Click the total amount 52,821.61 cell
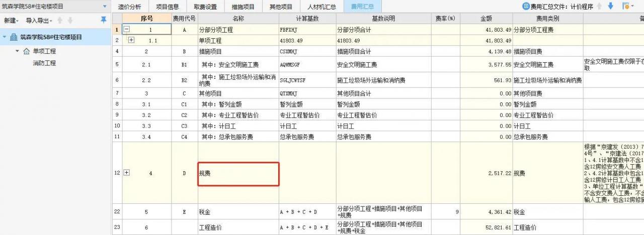 tap(486, 227)
